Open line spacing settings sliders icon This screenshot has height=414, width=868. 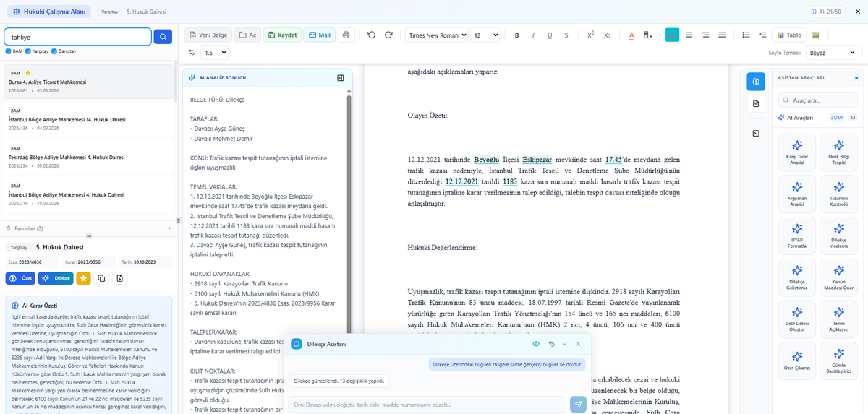point(192,53)
